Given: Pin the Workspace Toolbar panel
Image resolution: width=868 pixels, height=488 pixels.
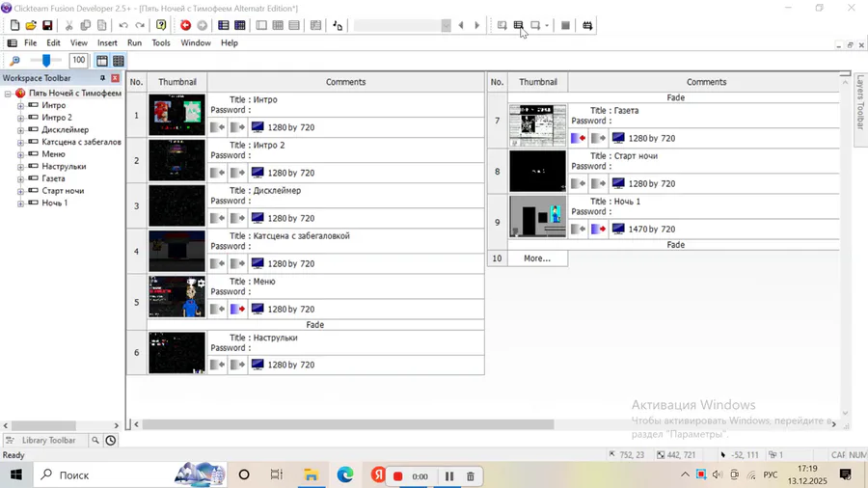Looking at the screenshot, I should pyautogui.click(x=102, y=78).
